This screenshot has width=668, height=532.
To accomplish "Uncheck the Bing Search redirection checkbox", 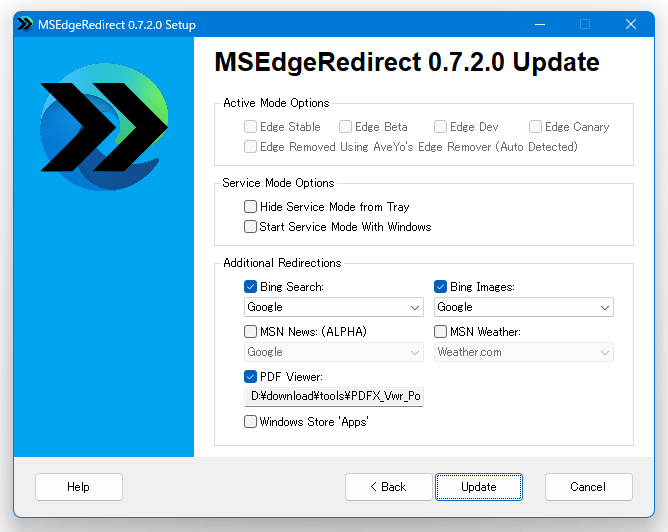I will (250, 287).
